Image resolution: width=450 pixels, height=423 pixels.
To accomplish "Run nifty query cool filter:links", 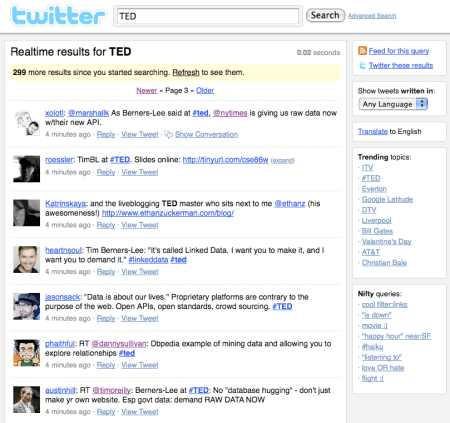I will pyautogui.click(x=384, y=304).
